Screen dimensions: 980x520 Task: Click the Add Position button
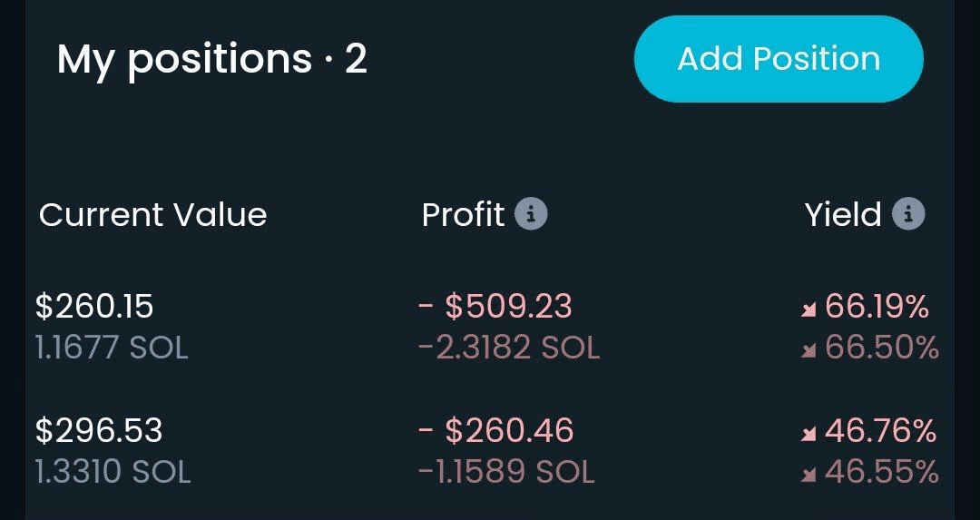779,59
